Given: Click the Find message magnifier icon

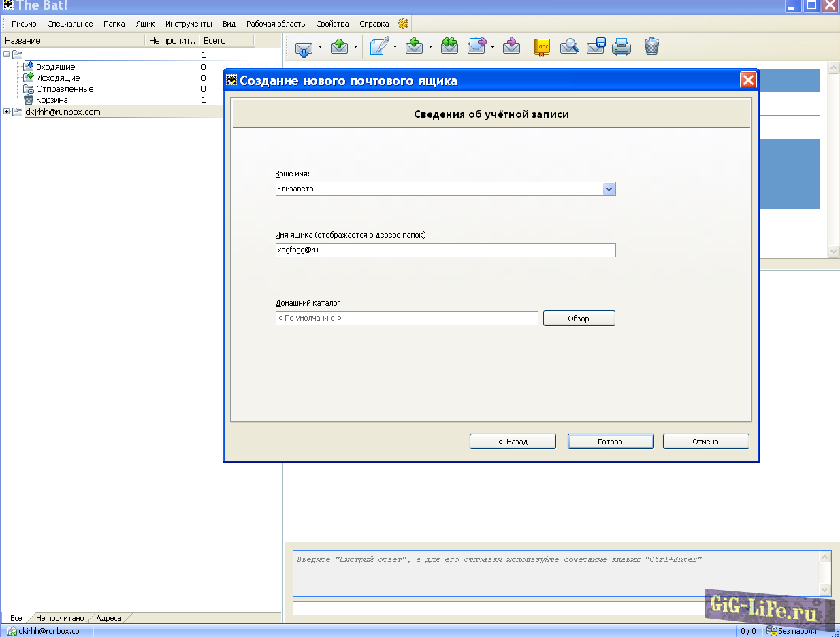Looking at the screenshot, I should [569, 47].
